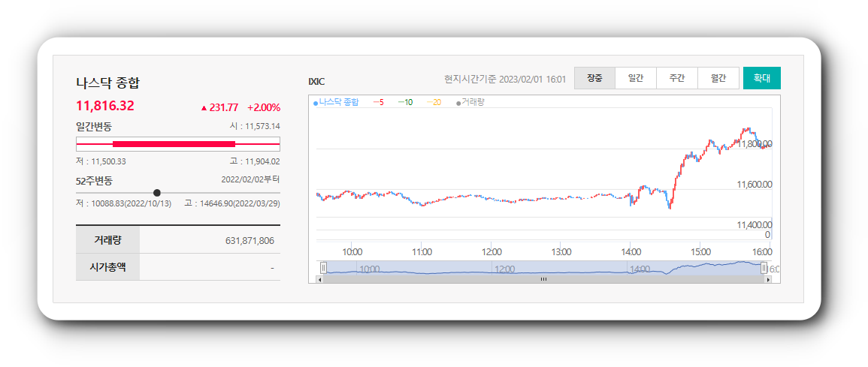Click the 2022/02/02부터 date label
Viewport: 868px width, 367px height.
point(251,179)
